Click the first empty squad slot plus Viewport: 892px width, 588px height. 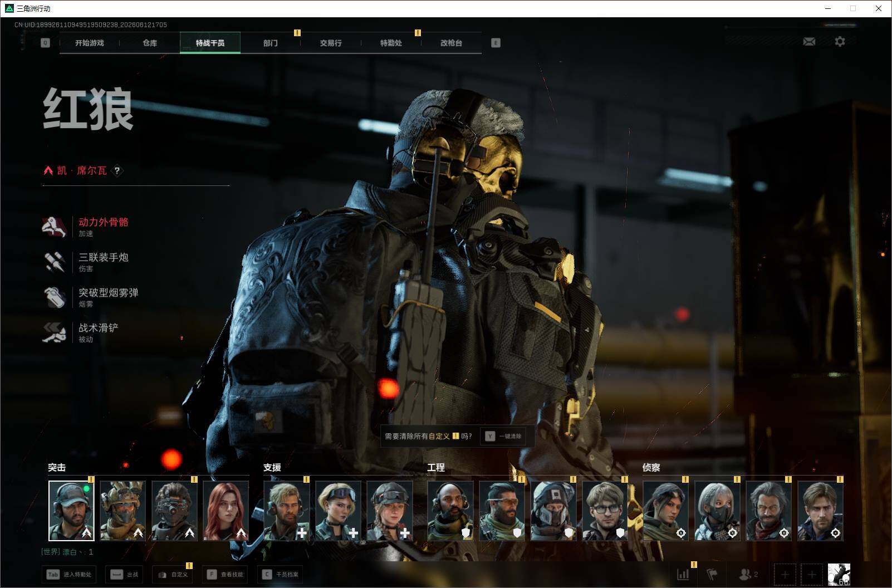(x=785, y=574)
